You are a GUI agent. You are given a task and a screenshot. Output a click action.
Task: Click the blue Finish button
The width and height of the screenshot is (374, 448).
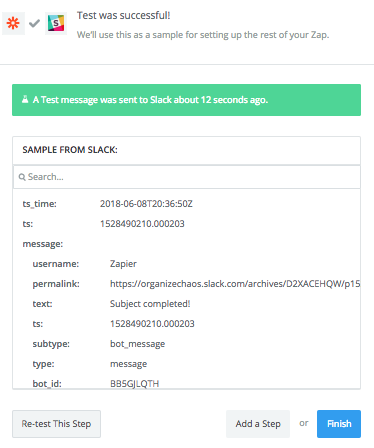[x=339, y=424]
